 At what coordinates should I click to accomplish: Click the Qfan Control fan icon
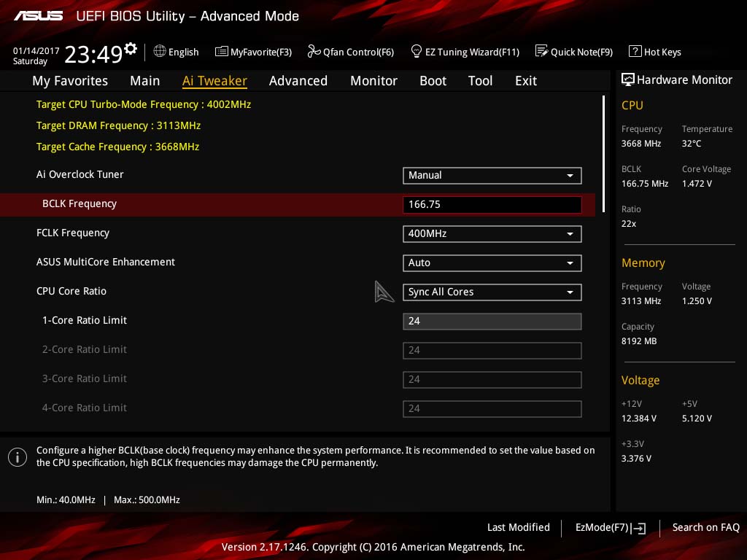pos(314,51)
